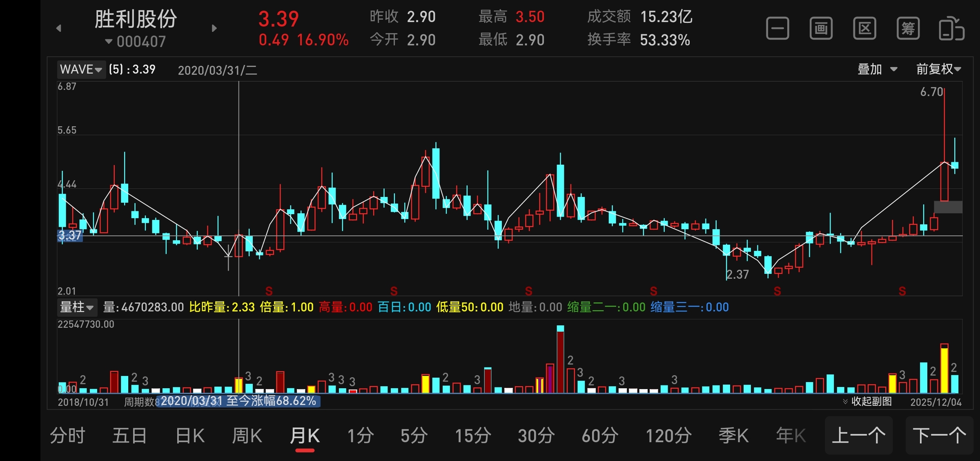Open the 画 drawing tool icon
Viewport: 980px width, 461px height.
click(821, 29)
